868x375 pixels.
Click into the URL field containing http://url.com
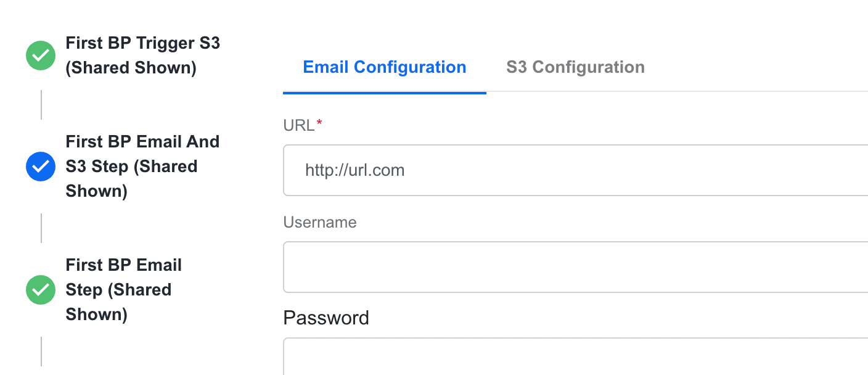tap(576, 170)
